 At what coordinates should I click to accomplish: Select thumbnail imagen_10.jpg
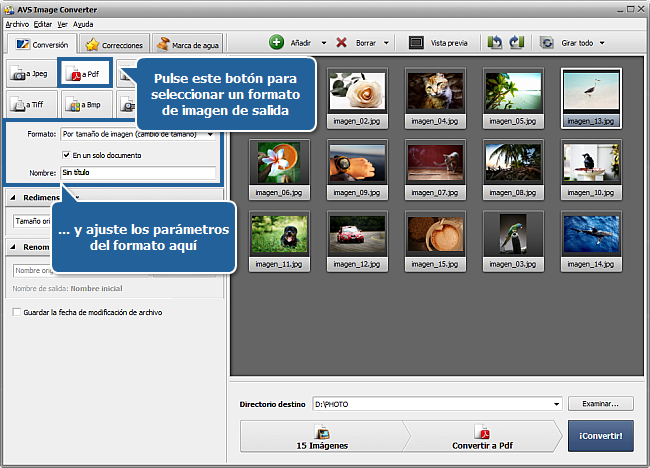point(591,170)
